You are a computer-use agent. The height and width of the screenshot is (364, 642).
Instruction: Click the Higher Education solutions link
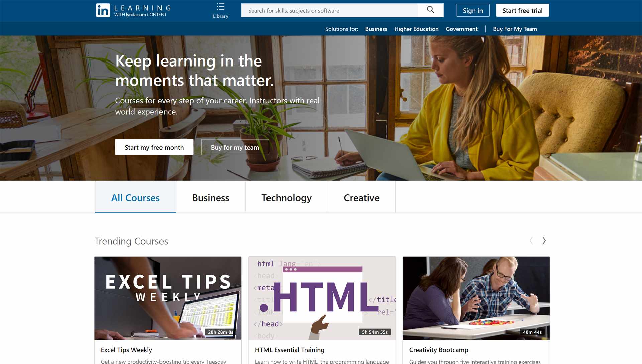click(x=416, y=29)
